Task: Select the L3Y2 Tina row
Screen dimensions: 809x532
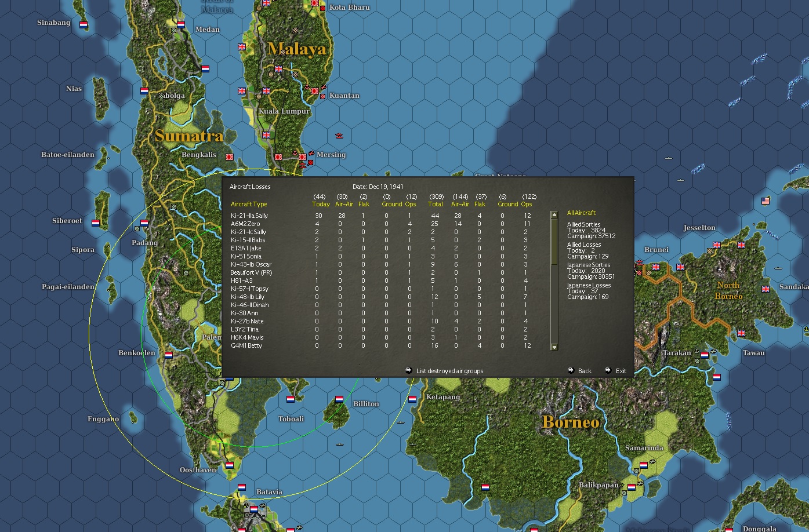Action: 381,329
